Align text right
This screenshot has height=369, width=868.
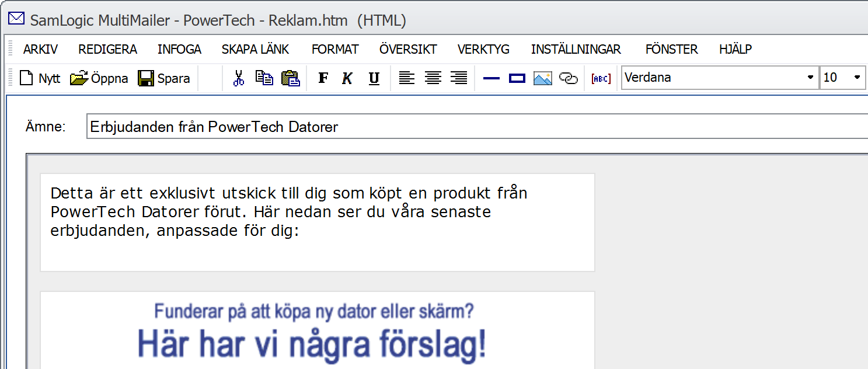coord(459,78)
